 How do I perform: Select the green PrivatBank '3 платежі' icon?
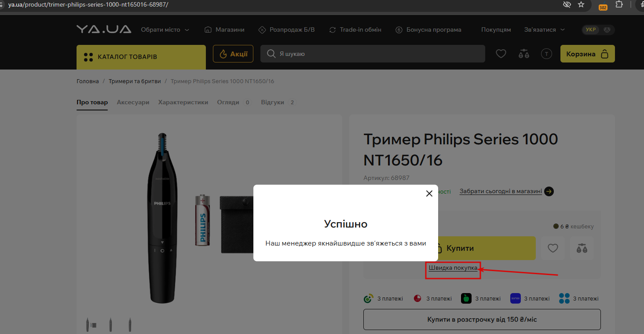pyautogui.click(x=369, y=299)
